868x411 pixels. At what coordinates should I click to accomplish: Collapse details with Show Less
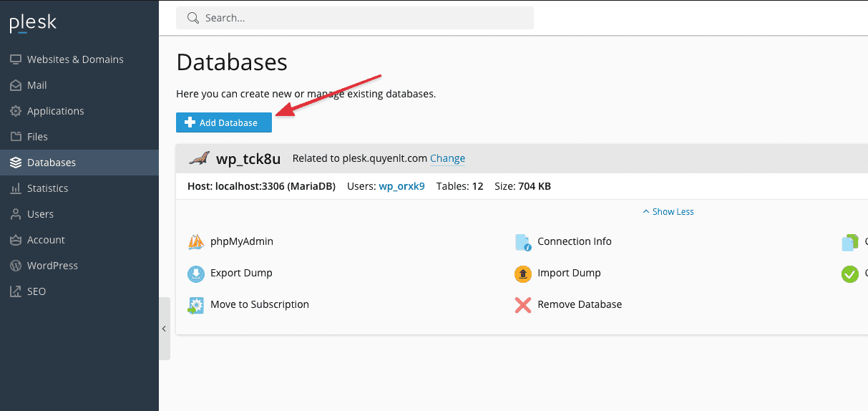(x=668, y=212)
